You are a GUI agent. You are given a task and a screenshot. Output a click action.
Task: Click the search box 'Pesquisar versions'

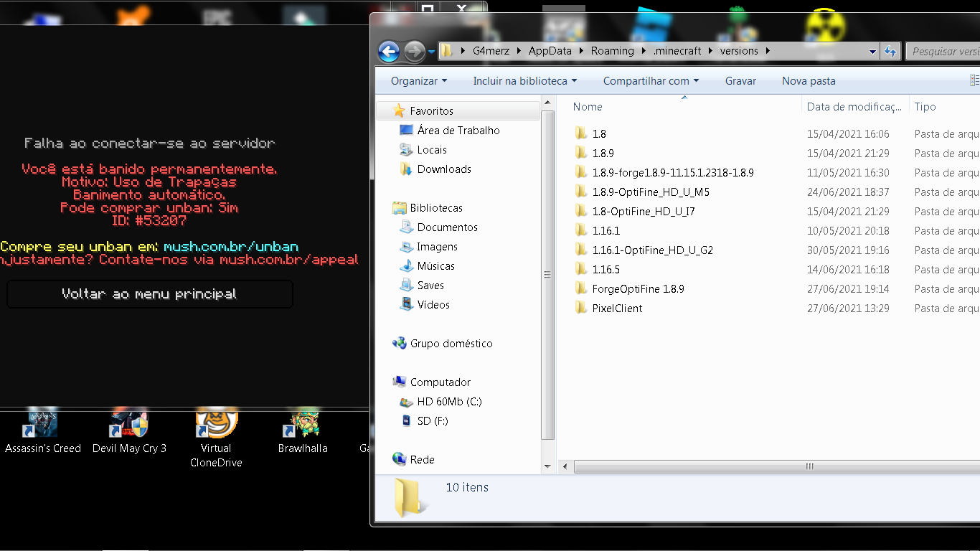point(943,52)
